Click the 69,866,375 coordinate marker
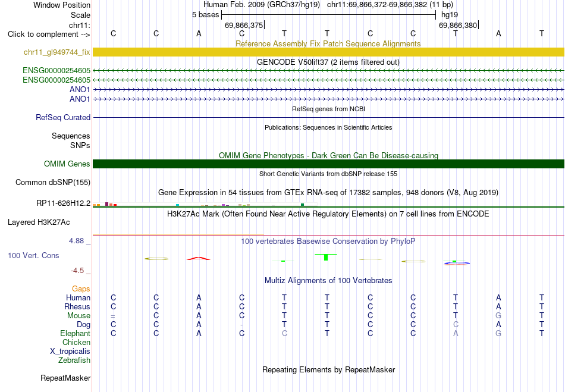 tap(244, 25)
